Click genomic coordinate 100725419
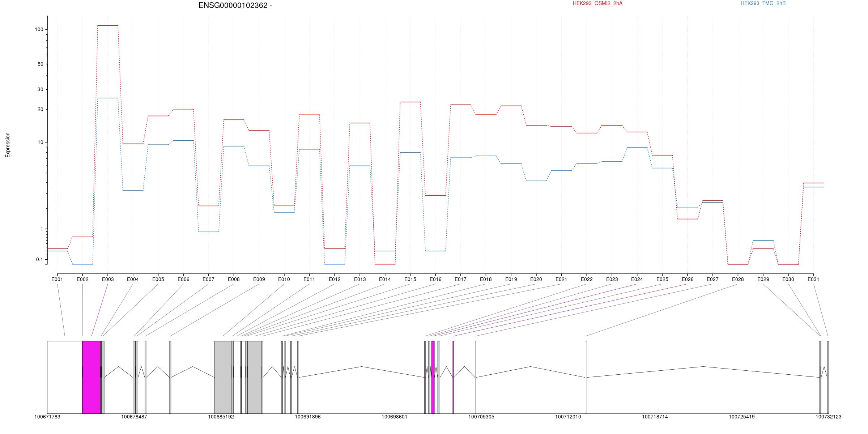Image resolution: width=868 pixels, height=434 pixels. pos(742,417)
